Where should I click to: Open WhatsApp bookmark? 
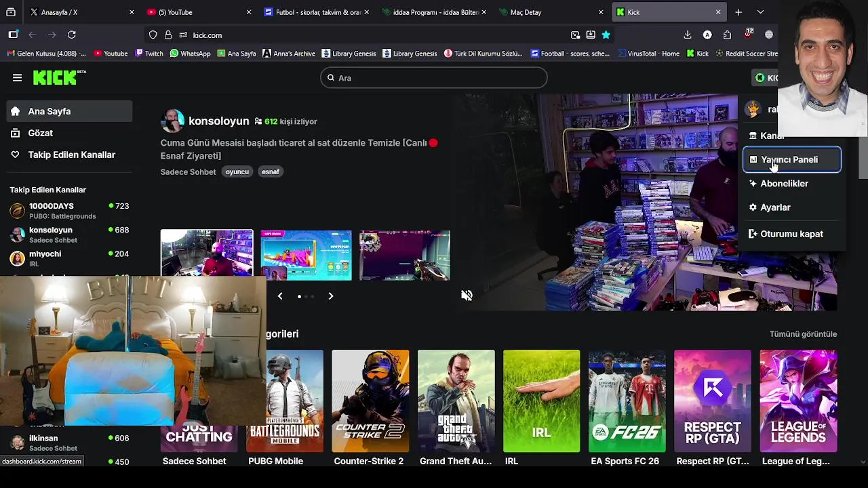190,54
